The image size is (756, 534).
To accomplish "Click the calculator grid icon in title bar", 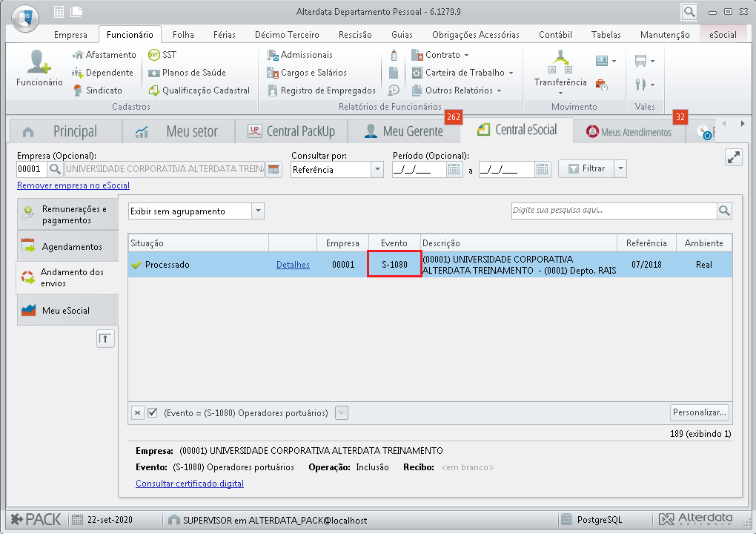I will [x=59, y=12].
